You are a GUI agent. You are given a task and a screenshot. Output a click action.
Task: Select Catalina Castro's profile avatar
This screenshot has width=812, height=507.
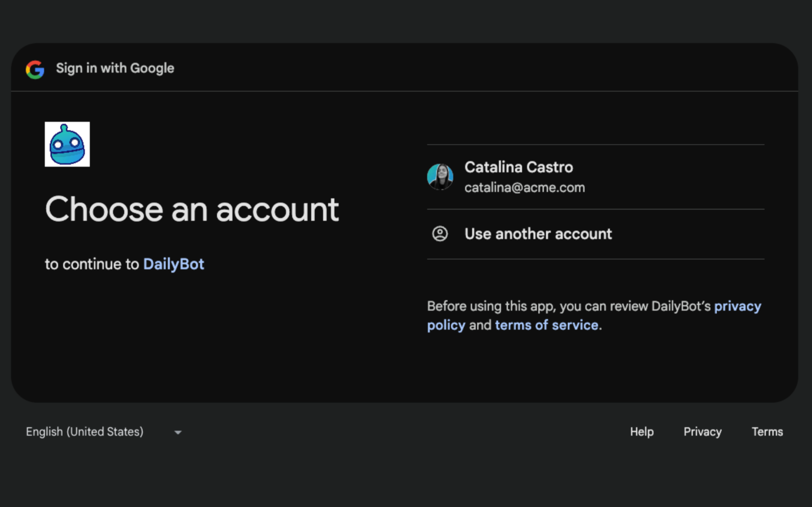440,177
